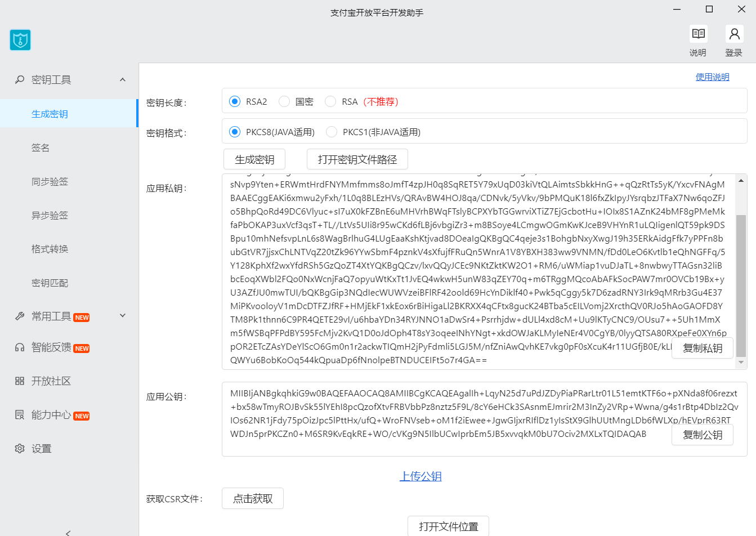Choose PKCS8(JAVA适用) key format

(x=235, y=132)
